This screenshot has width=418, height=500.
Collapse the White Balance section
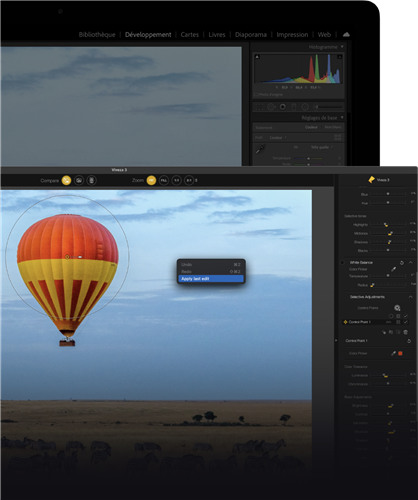[x=411, y=263]
